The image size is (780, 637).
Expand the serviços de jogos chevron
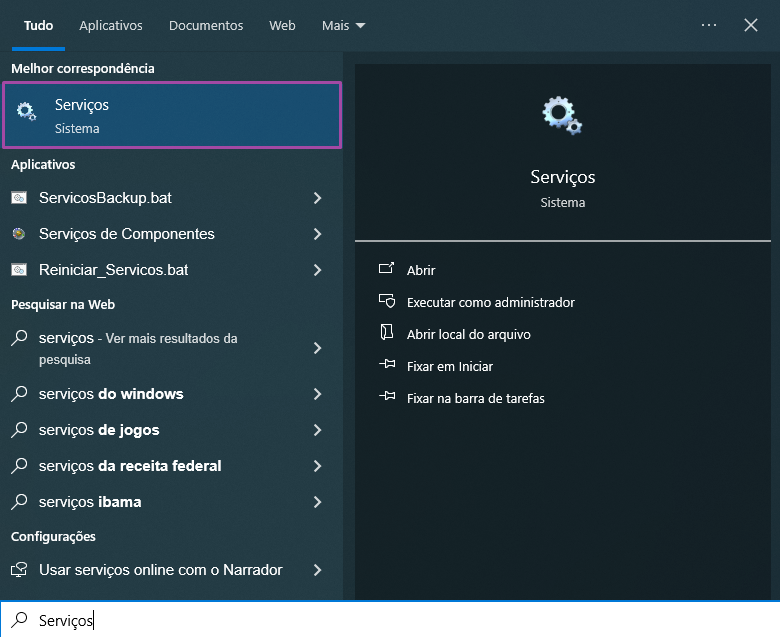tap(317, 430)
